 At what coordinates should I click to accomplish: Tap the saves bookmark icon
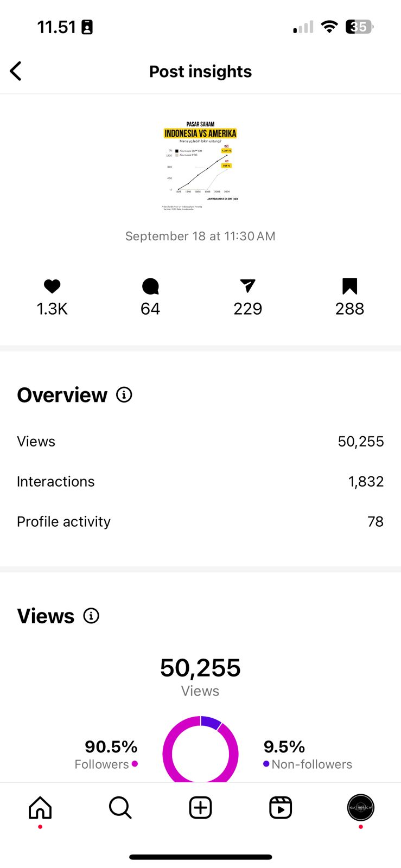pyautogui.click(x=349, y=286)
